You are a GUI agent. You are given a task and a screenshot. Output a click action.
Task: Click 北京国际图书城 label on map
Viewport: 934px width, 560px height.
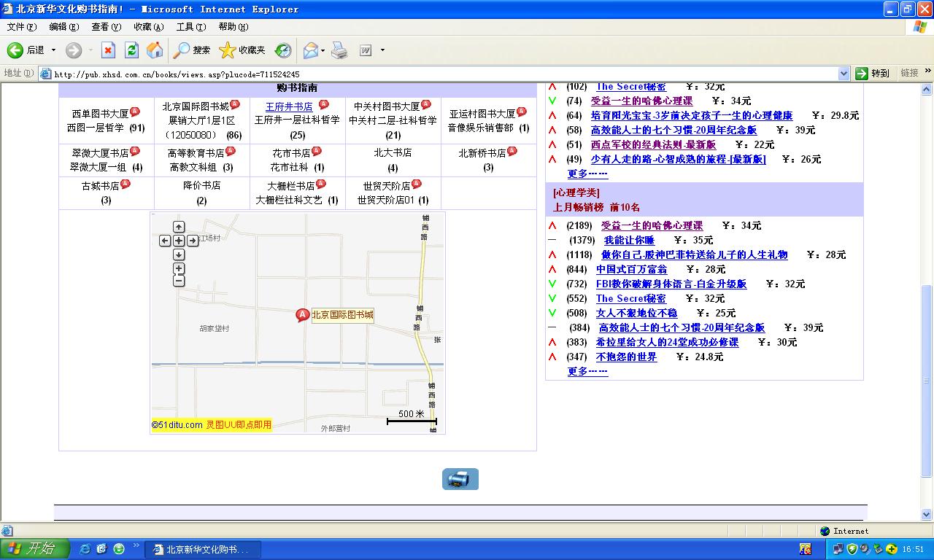click(x=342, y=315)
